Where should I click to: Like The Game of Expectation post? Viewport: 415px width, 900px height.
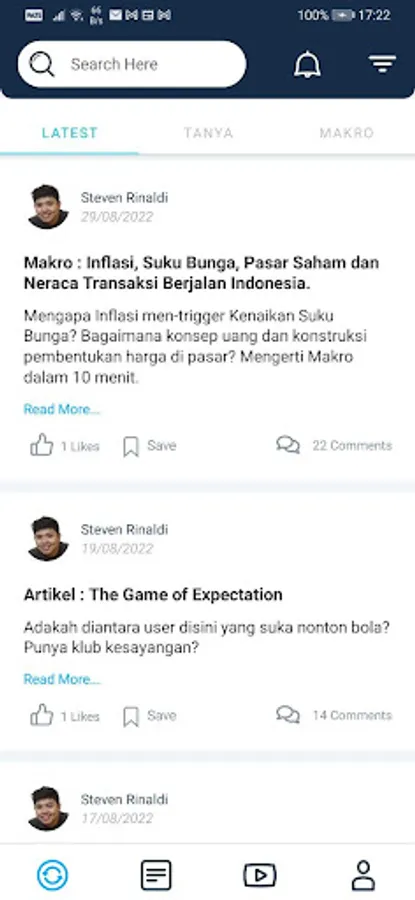tap(42, 716)
